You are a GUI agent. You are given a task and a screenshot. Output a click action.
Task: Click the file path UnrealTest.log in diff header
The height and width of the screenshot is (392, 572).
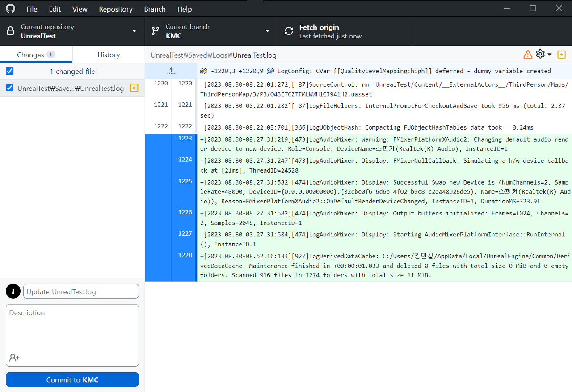(214, 55)
